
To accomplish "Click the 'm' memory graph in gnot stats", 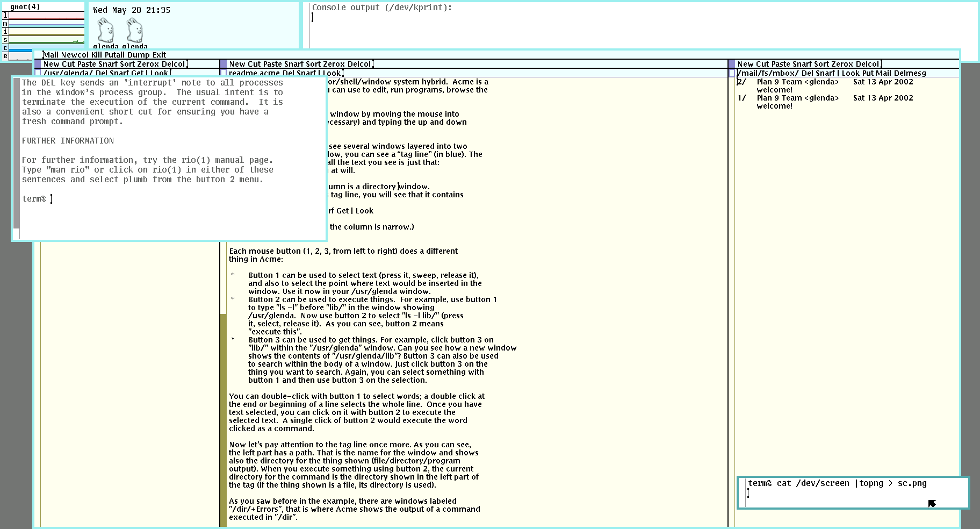I will coord(47,24).
